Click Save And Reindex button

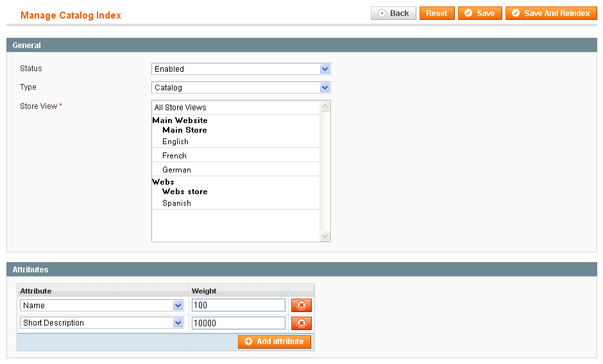coord(550,13)
